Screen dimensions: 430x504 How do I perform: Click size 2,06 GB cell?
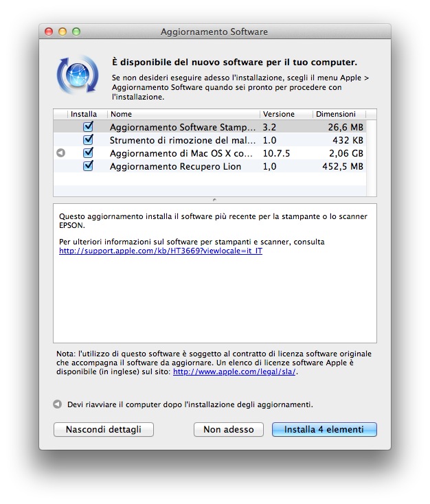(346, 153)
